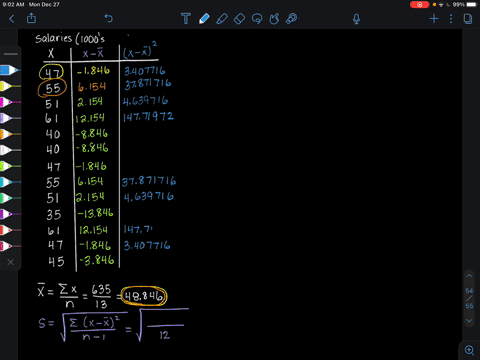Pick the red favorite pen
480x360 pixels.
click(x=10, y=230)
